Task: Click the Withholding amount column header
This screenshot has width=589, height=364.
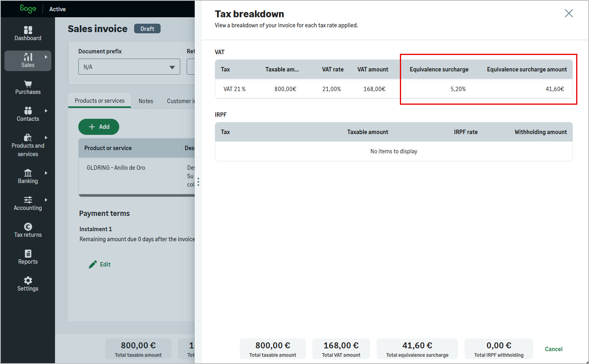Action: pos(541,132)
